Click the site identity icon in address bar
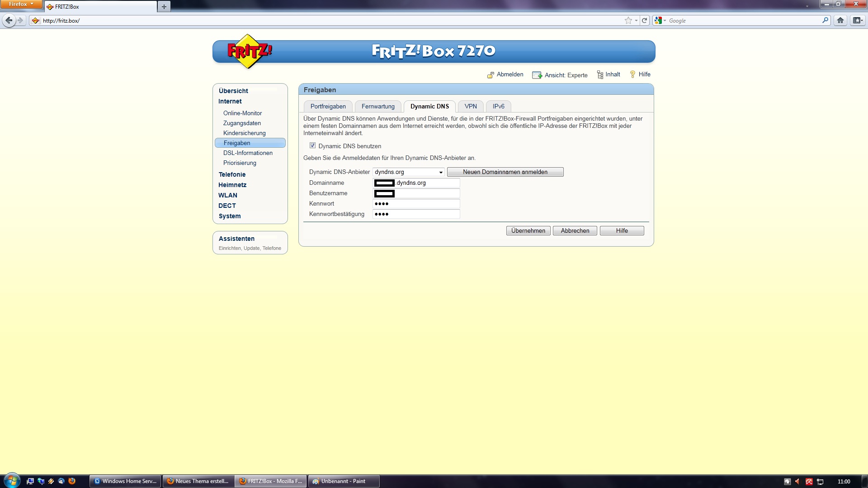This screenshot has height=488, width=868. [x=36, y=20]
